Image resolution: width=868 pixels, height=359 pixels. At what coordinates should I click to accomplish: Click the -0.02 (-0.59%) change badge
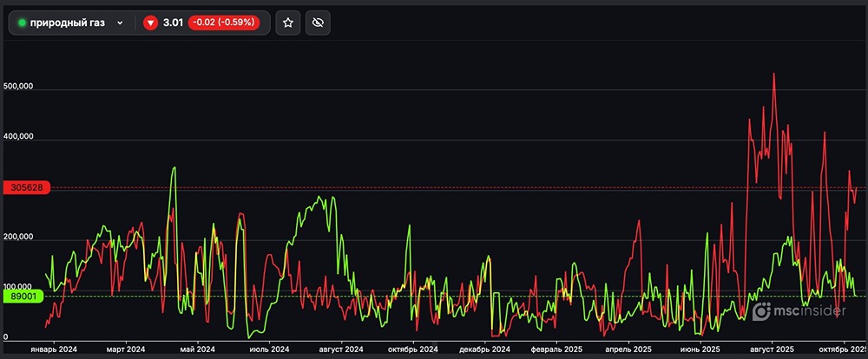pos(224,23)
